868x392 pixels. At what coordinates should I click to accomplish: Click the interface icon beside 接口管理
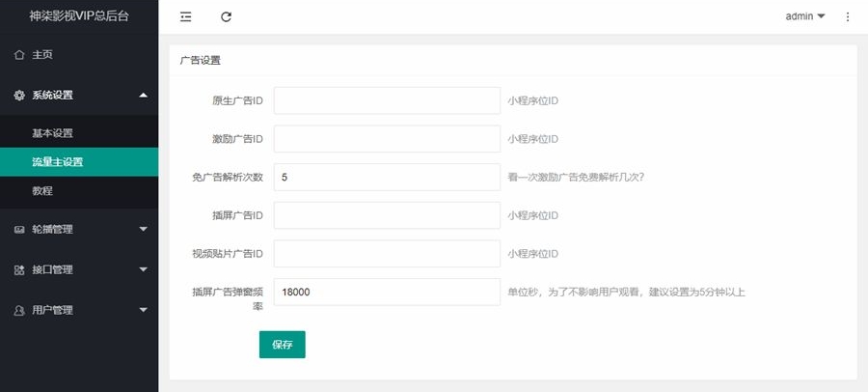(x=19, y=270)
